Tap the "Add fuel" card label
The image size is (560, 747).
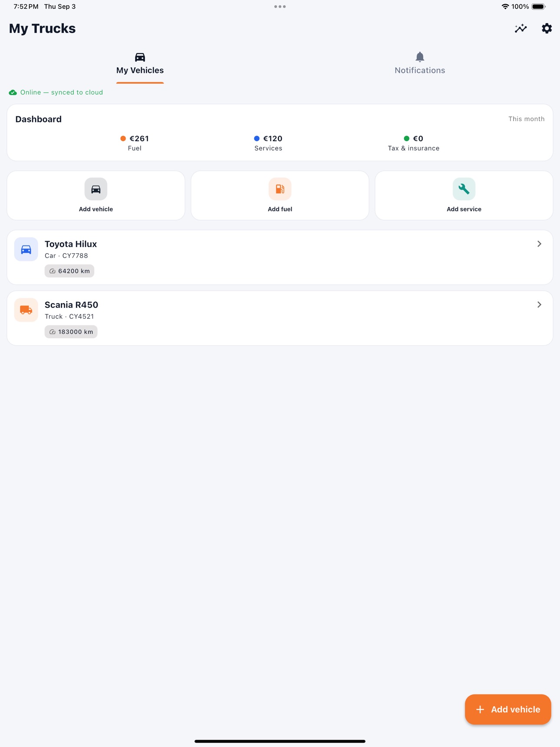(280, 209)
